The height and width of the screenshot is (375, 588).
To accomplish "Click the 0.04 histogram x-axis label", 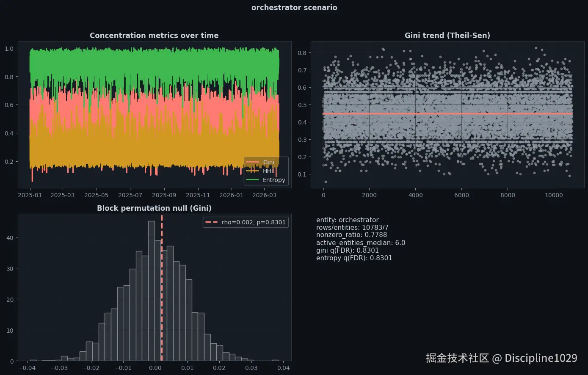I will [x=283, y=368].
